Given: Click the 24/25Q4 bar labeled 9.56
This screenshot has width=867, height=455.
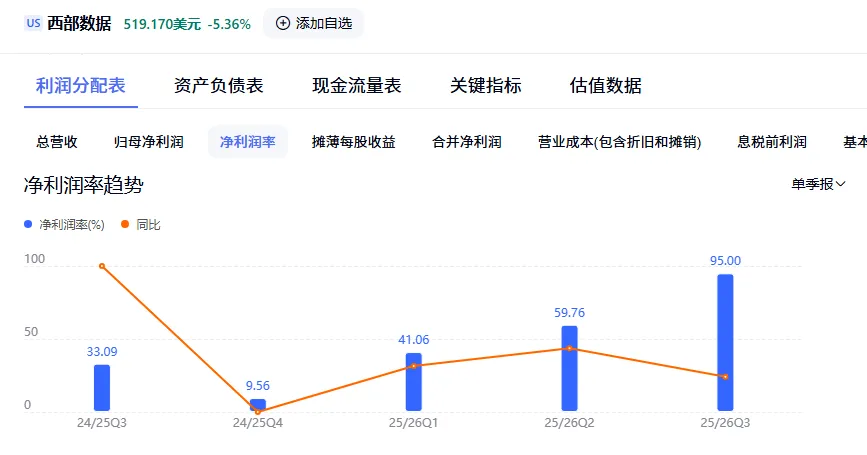Looking at the screenshot, I should pos(258,405).
